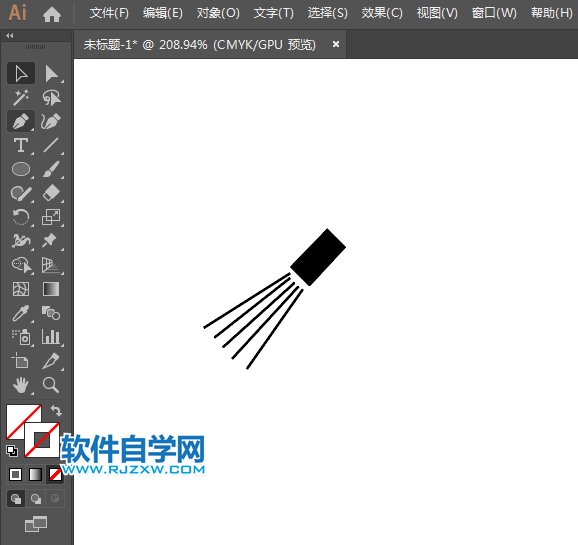Enable Draw Behind mode
This screenshot has height=545, width=578.
click(x=36, y=499)
